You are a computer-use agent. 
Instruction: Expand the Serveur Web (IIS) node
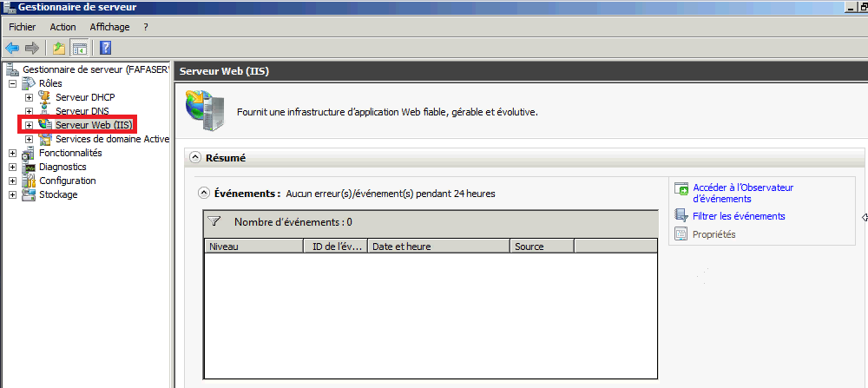tap(30, 125)
